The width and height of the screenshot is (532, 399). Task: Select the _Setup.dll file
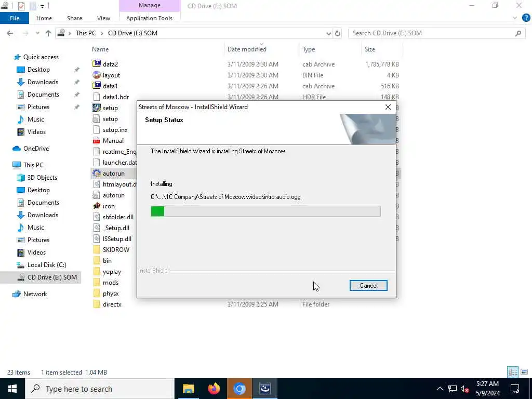pyautogui.click(x=116, y=228)
